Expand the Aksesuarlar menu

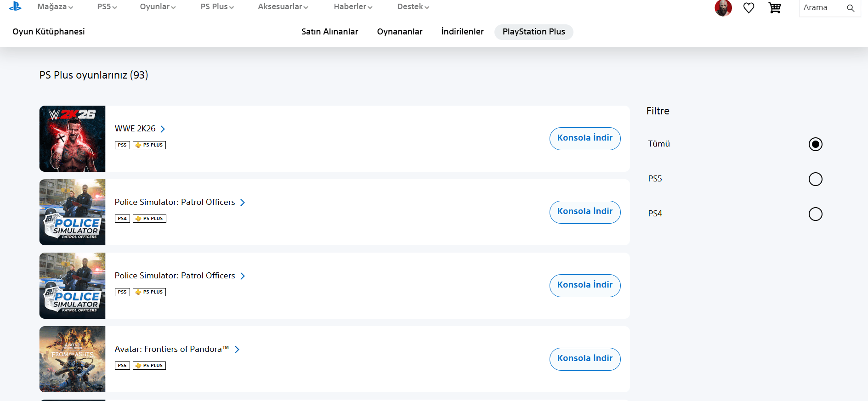(x=283, y=7)
